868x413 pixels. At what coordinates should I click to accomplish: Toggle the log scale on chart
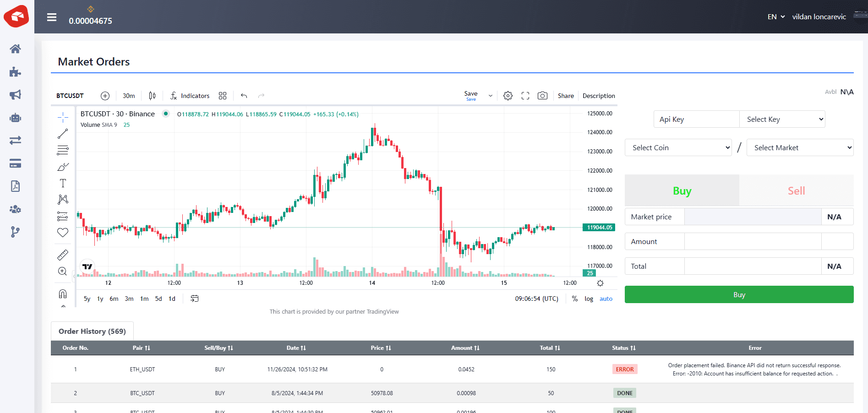click(589, 299)
